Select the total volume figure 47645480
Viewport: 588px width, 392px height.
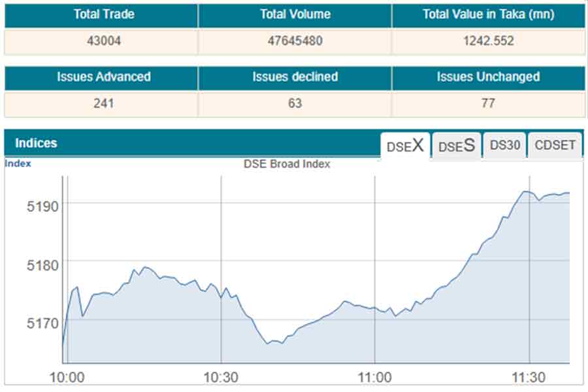295,41
